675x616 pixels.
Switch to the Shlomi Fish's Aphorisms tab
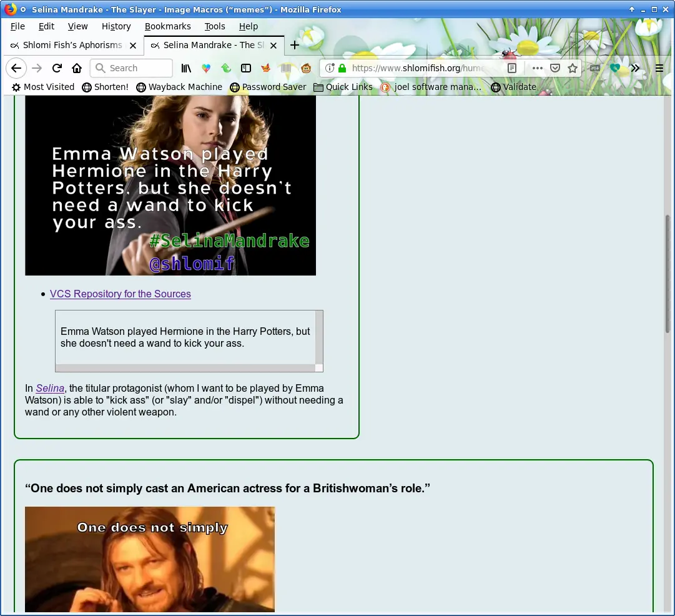72,45
